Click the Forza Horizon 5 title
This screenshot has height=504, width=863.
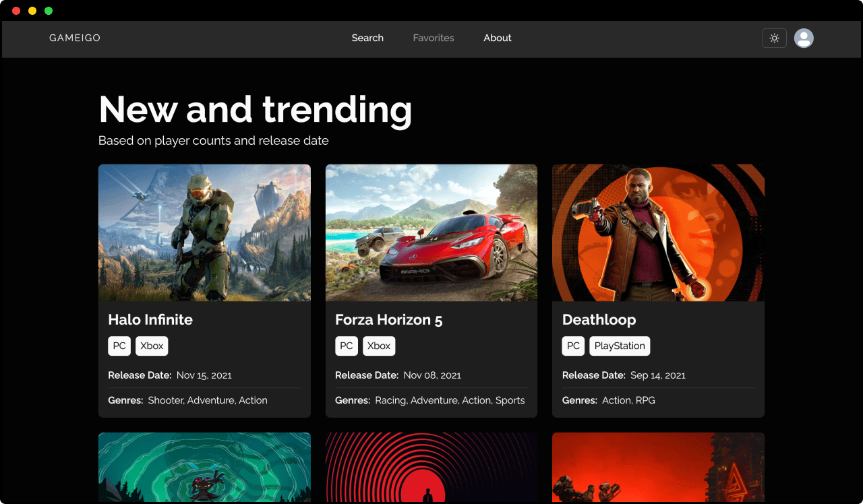coord(388,319)
